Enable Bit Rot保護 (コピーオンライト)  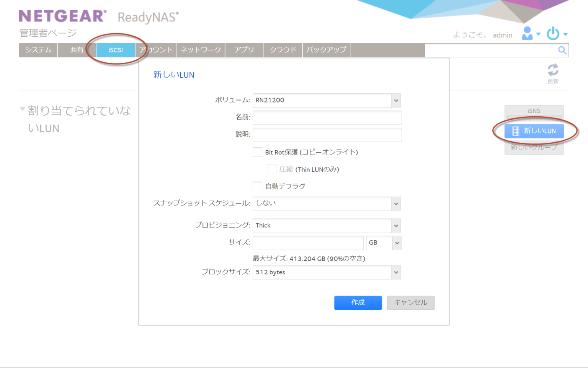[x=257, y=152]
